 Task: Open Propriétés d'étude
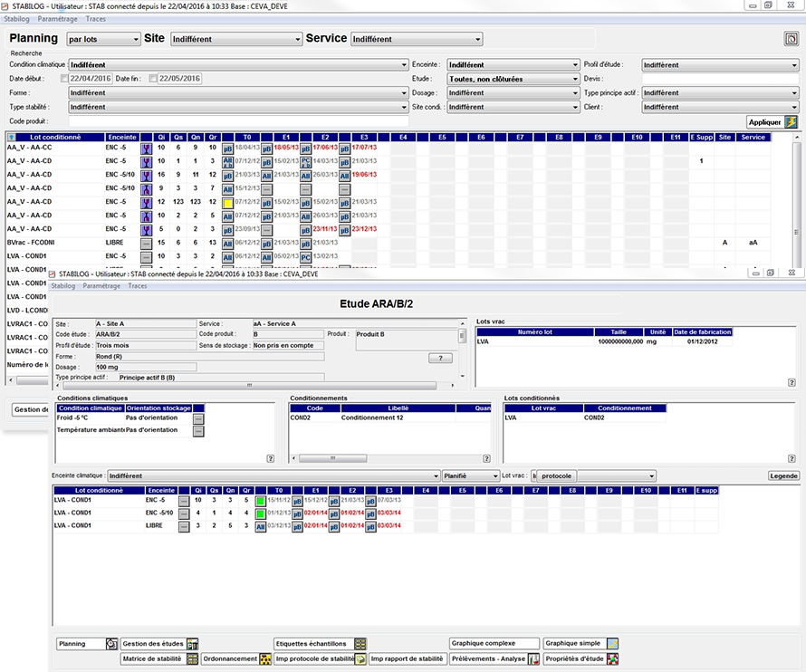click(581, 658)
